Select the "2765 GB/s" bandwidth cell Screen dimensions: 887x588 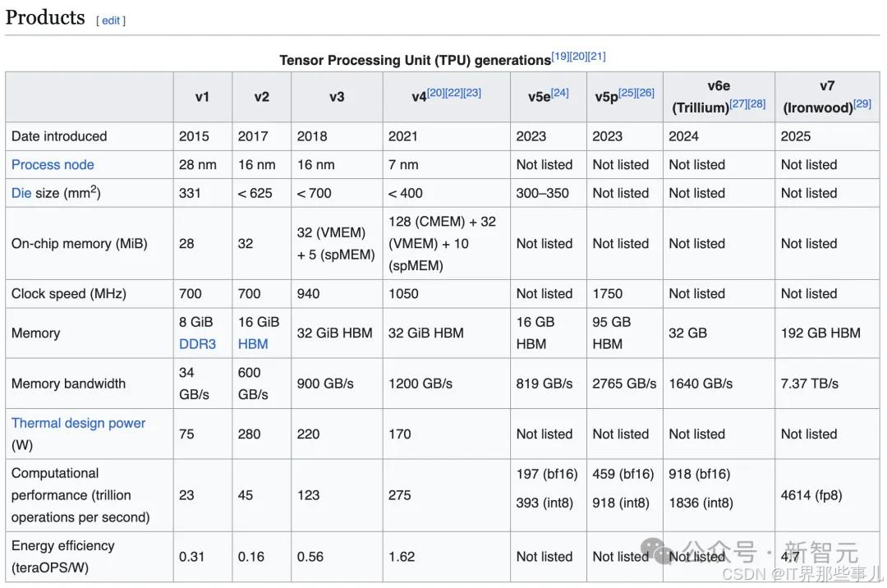[624, 384]
